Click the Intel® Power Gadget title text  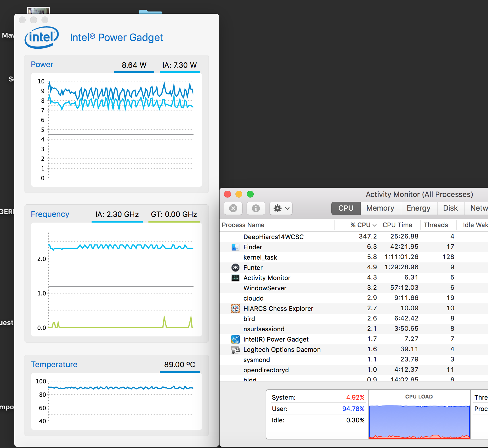tap(116, 38)
